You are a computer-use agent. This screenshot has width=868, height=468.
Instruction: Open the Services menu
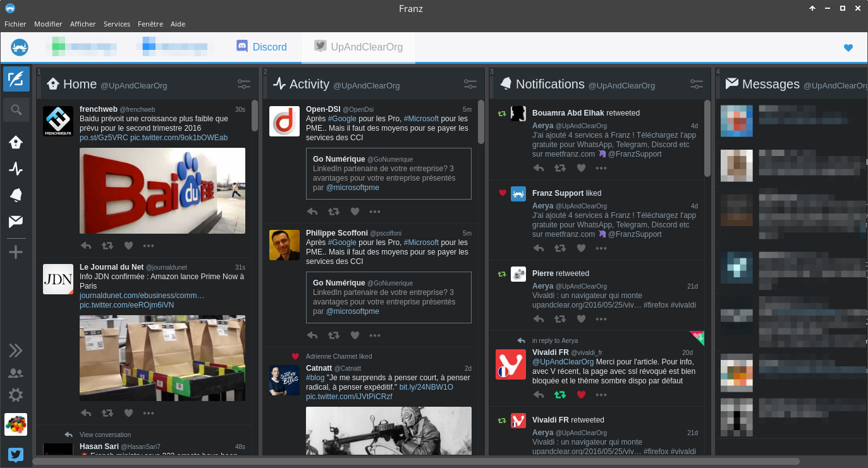pos(116,24)
